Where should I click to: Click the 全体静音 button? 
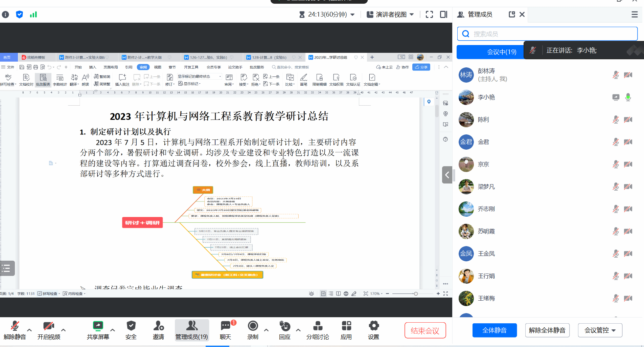494,330
